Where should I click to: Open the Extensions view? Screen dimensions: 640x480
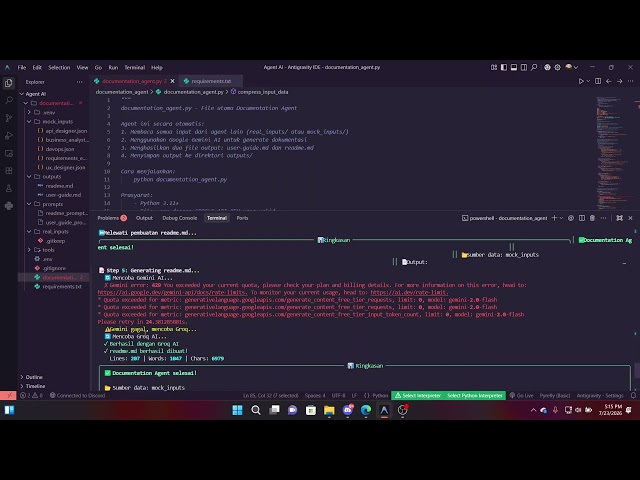(x=9, y=171)
